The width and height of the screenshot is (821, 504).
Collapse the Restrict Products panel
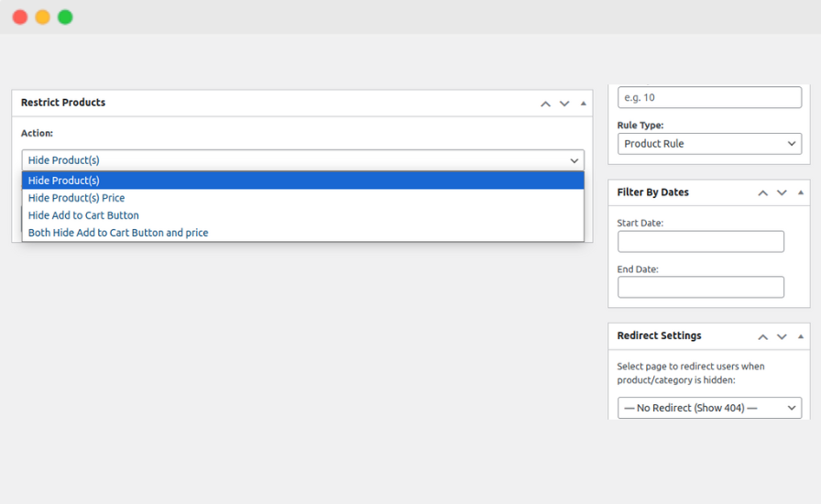point(584,104)
